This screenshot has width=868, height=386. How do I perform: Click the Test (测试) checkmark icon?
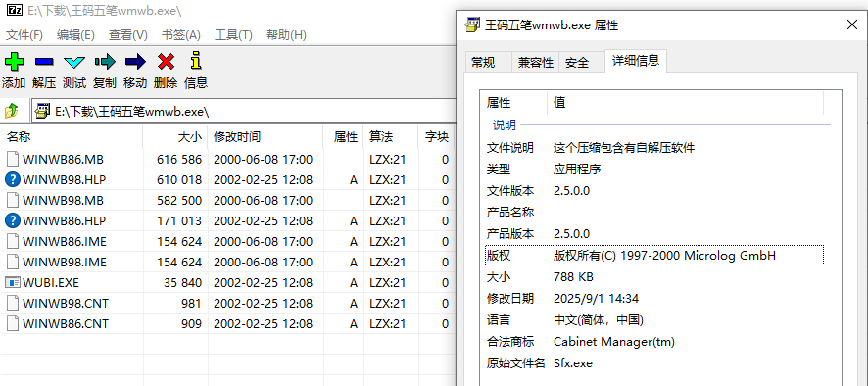click(74, 62)
